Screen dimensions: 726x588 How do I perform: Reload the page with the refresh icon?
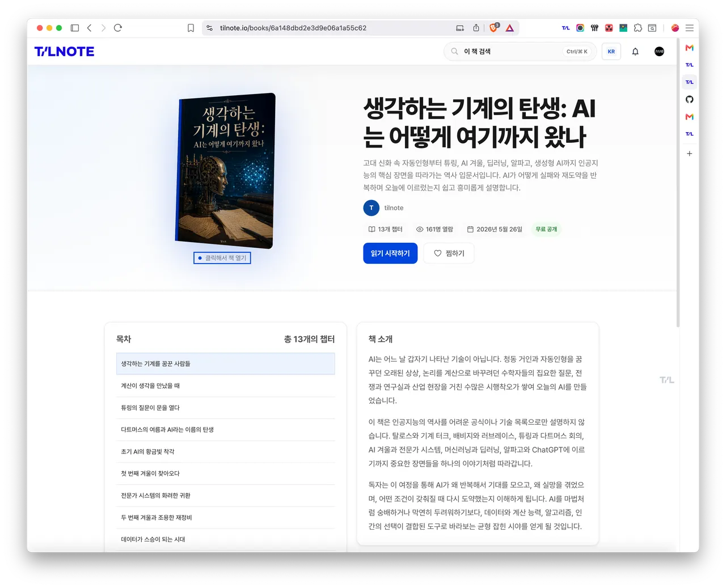pyautogui.click(x=118, y=28)
